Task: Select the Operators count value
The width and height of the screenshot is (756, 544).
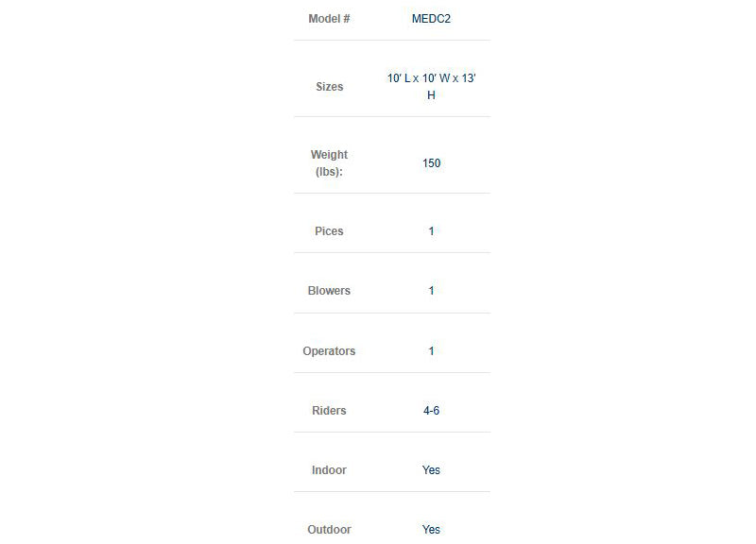Action: coord(431,351)
